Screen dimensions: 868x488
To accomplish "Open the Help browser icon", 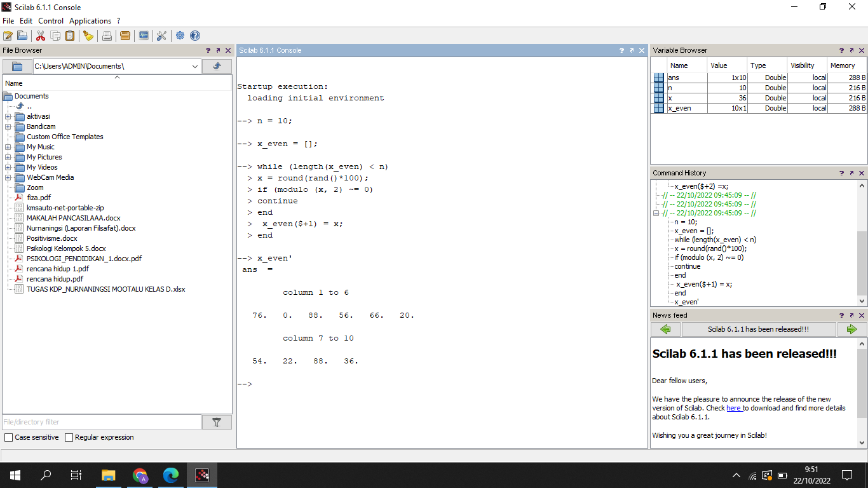I will click(195, 36).
